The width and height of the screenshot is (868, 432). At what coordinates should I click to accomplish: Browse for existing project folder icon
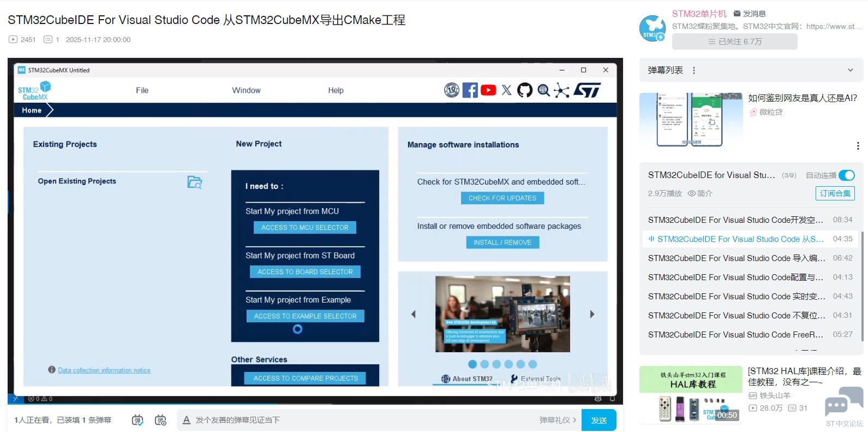(x=195, y=182)
